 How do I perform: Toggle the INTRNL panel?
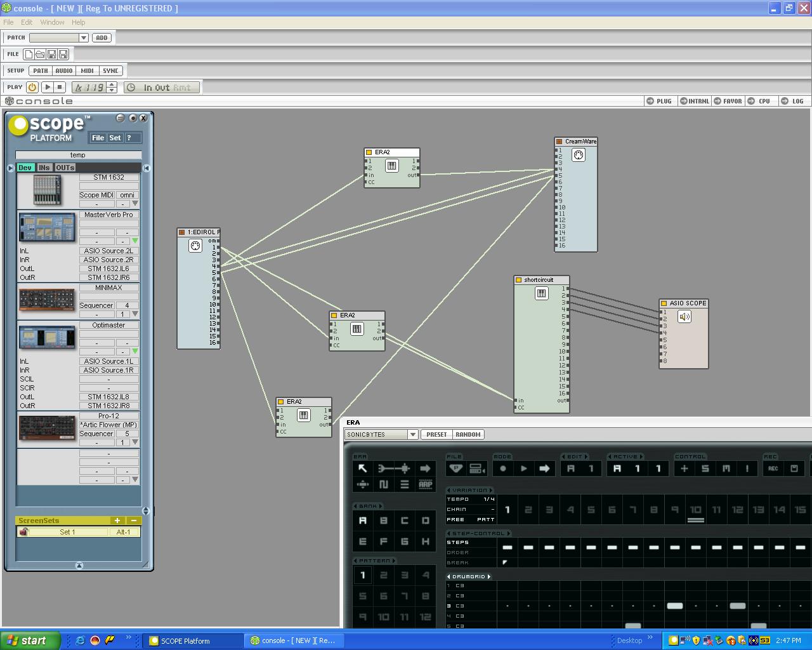(x=694, y=101)
